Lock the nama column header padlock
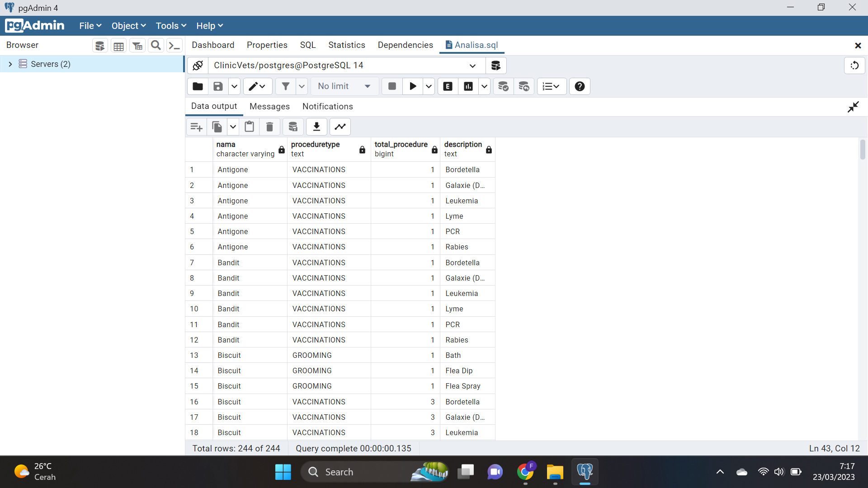Image resolution: width=868 pixels, height=488 pixels. click(281, 150)
